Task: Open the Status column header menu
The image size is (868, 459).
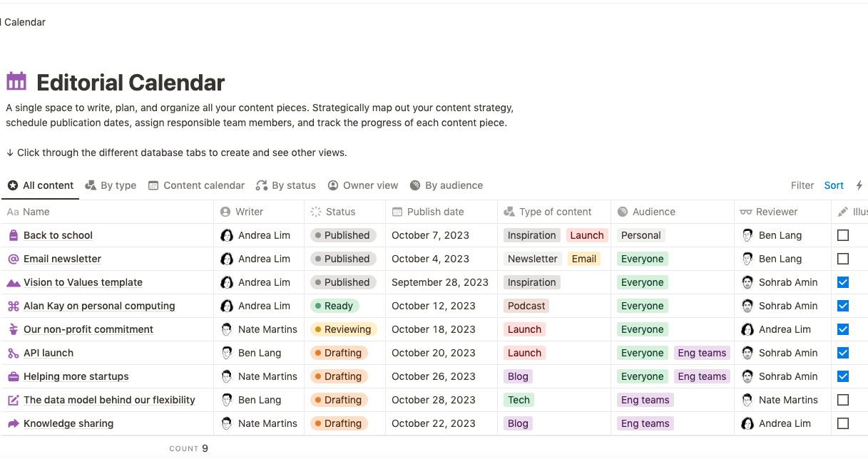Action: [340, 212]
